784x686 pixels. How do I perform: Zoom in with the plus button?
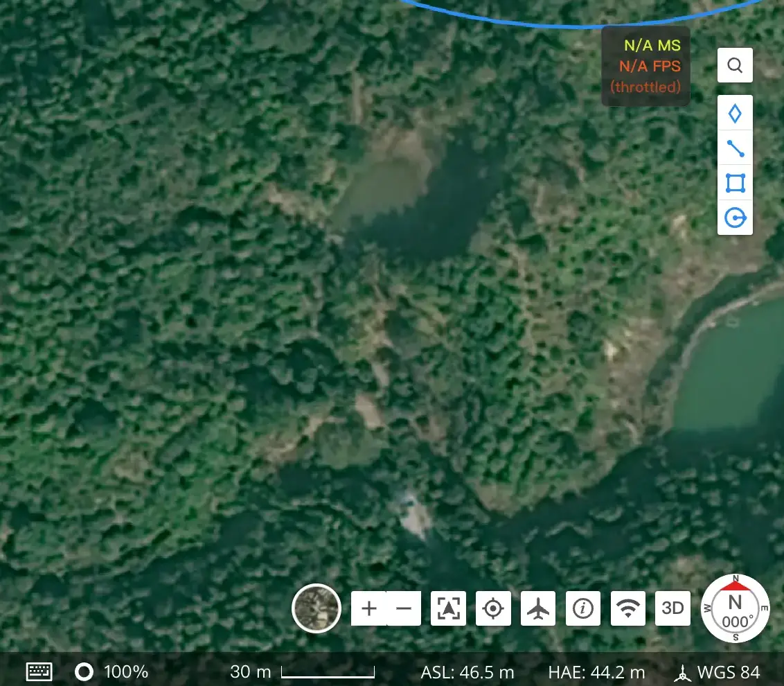click(x=368, y=608)
